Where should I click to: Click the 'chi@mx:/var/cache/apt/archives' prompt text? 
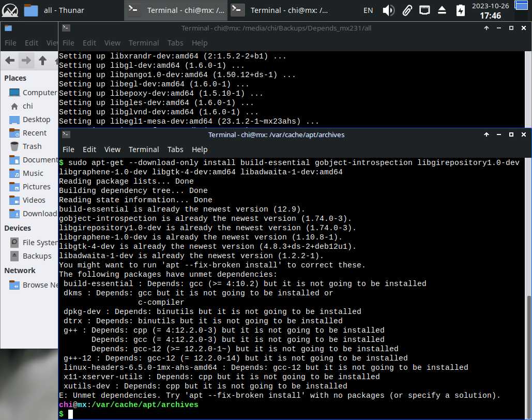tap(129, 404)
